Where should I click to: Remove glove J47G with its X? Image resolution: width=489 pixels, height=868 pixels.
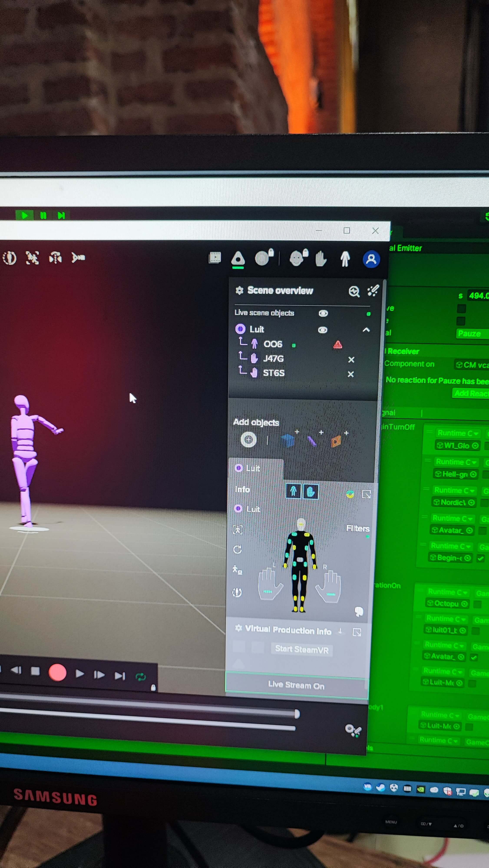pyautogui.click(x=351, y=360)
